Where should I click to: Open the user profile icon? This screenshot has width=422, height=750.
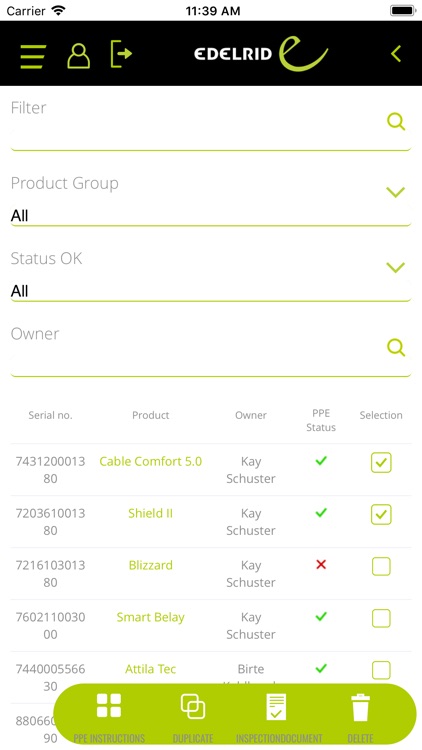[x=78, y=56]
